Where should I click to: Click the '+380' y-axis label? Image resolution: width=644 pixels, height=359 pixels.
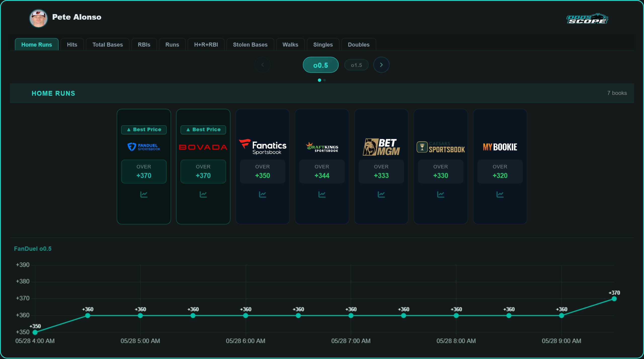[23, 281]
